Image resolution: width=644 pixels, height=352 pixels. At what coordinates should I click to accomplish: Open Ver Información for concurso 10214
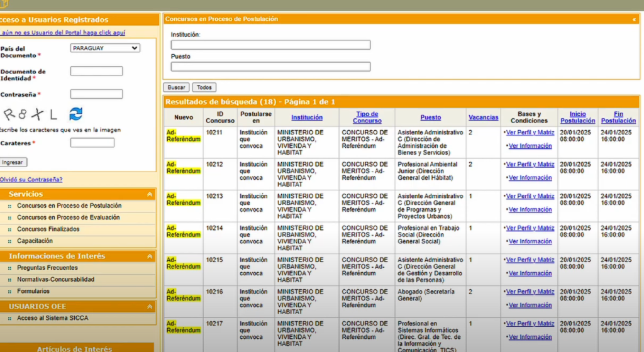(530, 241)
